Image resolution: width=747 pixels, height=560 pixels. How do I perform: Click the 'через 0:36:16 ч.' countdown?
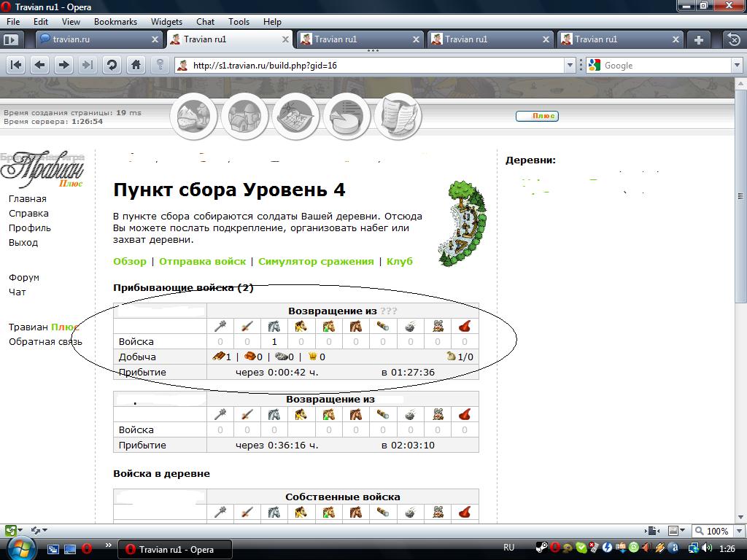[x=276, y=446]
